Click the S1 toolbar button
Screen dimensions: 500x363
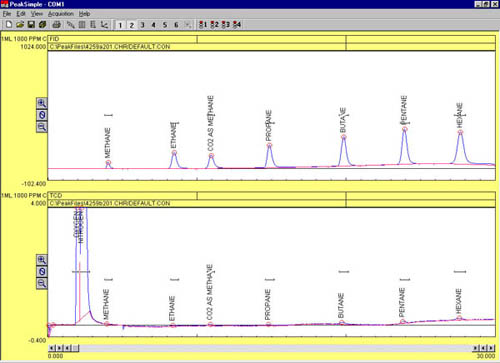203,25
